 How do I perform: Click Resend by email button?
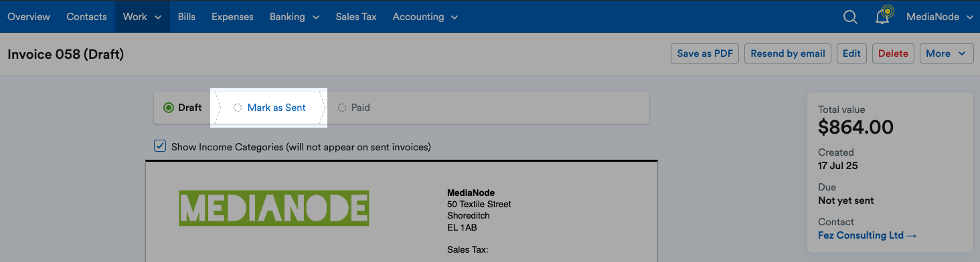pyautogui.click(x=788, y=53)
